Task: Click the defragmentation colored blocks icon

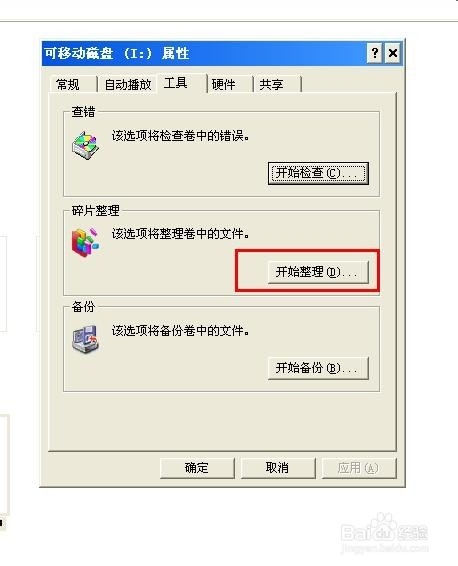Action: [86, 242]
